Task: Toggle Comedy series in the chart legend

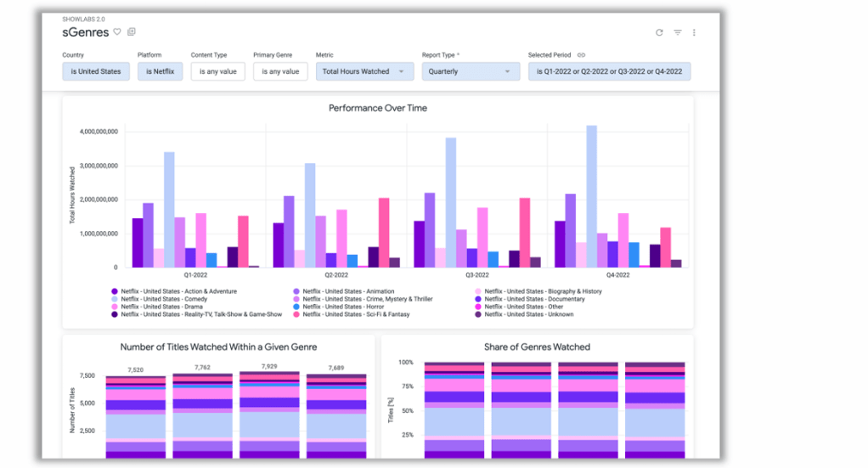Action: pos(160,299)
